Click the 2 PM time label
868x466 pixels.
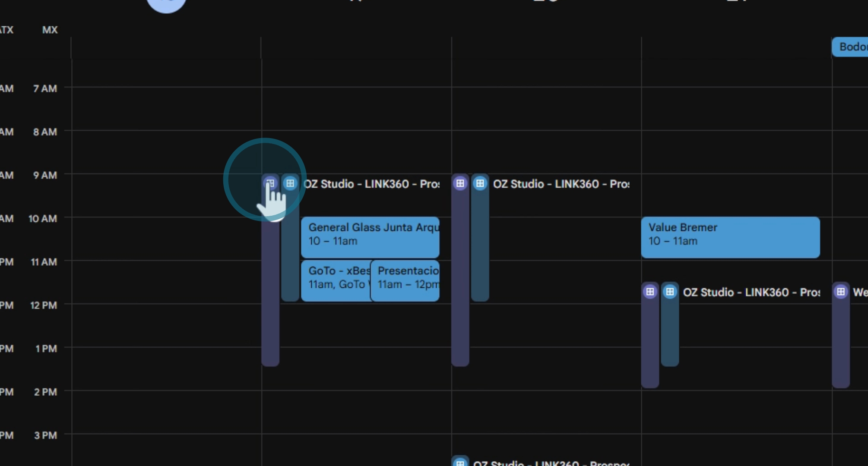tap(45, 392)
